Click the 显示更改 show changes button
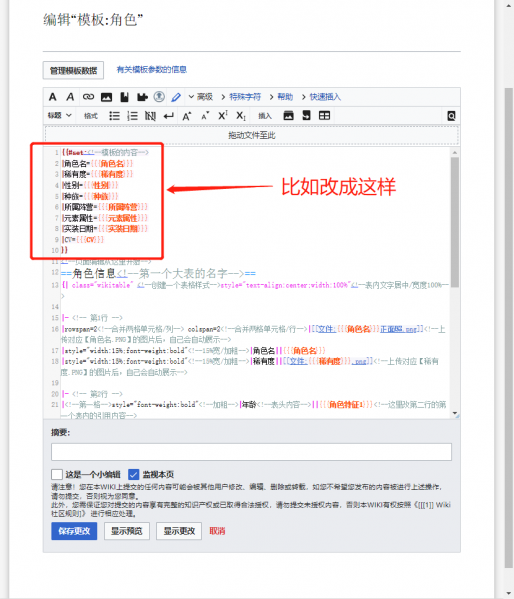The image size is (514, 599). coord(179,531)
